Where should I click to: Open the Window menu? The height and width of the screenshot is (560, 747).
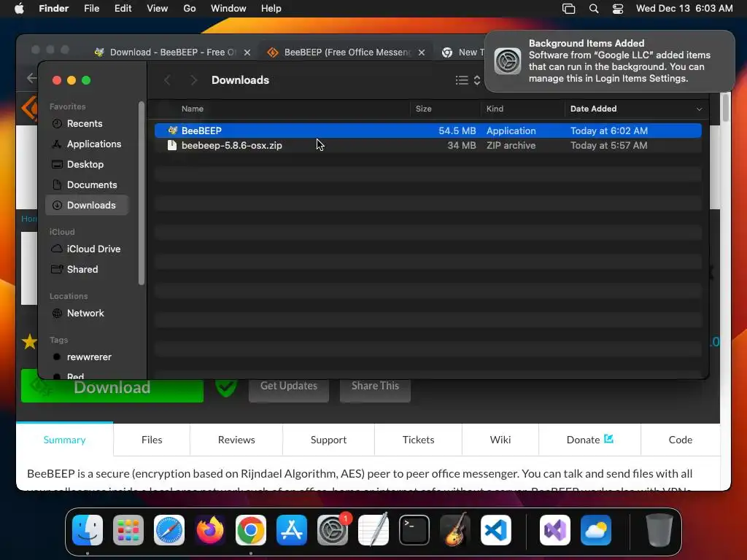(228, 9)
